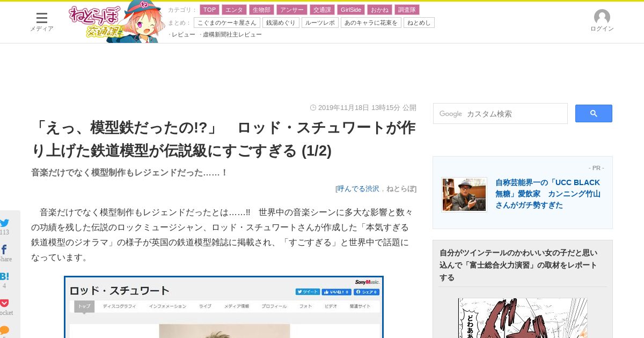
Task: Click the blue search magnifier button
Action: pos(594,113)
